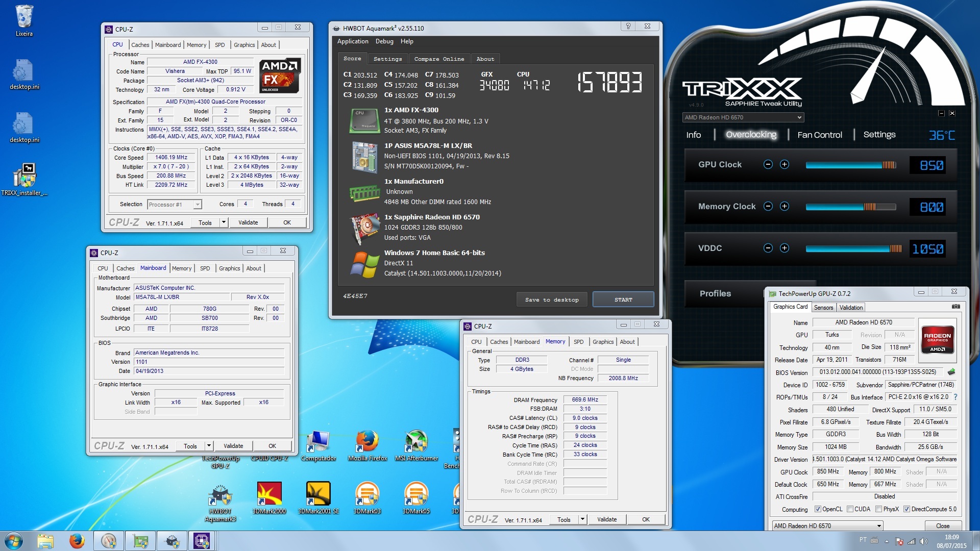The image size is (980, 551).
Task: Click the Firefox taskbar icon
Action: click(77, 541)
